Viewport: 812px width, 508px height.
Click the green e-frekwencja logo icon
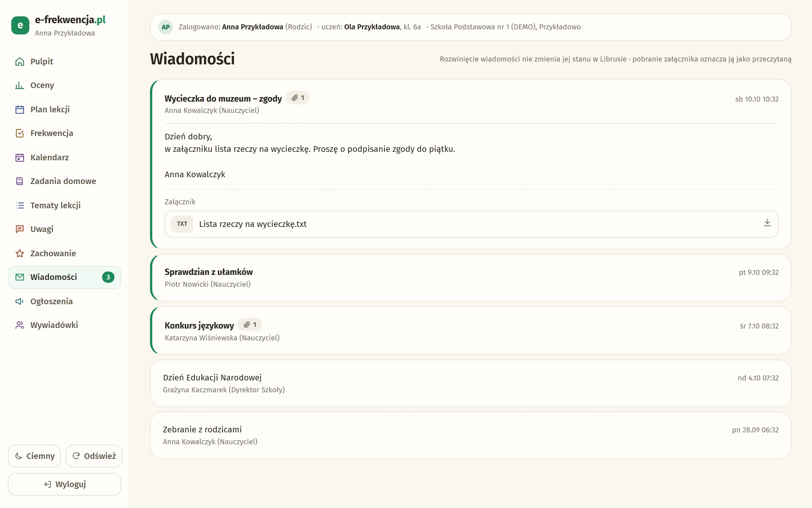click(20, 25)
